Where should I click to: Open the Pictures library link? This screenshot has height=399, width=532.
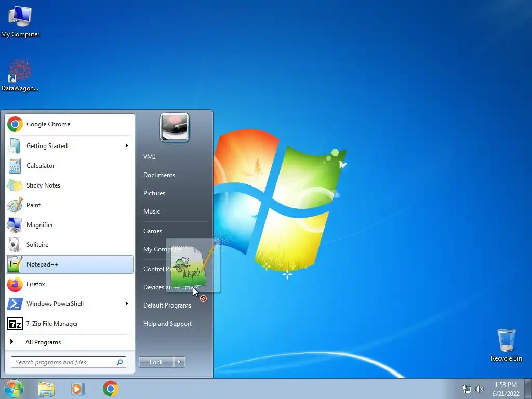click(x=154, y=193)
